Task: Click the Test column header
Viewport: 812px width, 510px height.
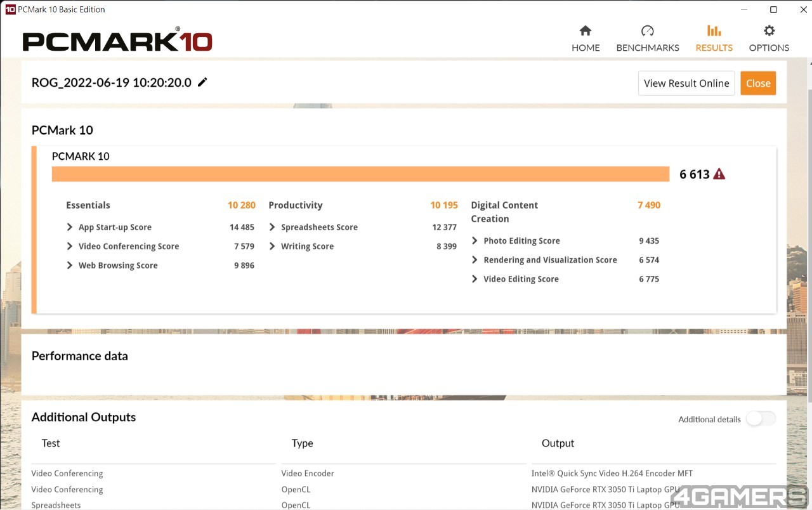Action: [x=51, y=443]
